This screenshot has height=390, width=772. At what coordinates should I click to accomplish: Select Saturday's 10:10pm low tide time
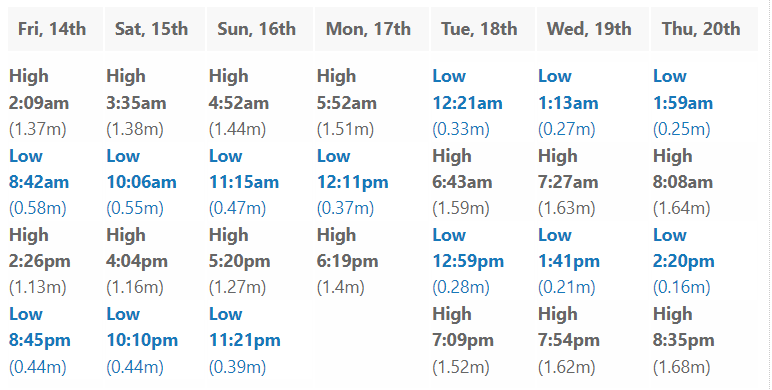tap(142, 340)
